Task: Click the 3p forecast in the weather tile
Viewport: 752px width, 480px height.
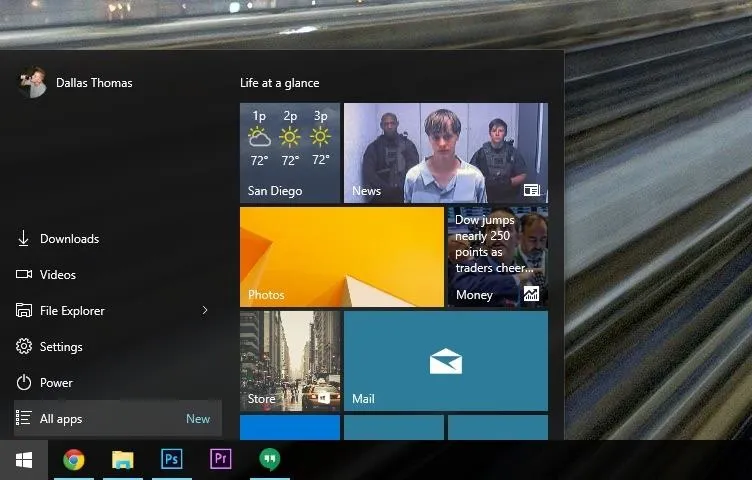Action: tap(320, 139)
